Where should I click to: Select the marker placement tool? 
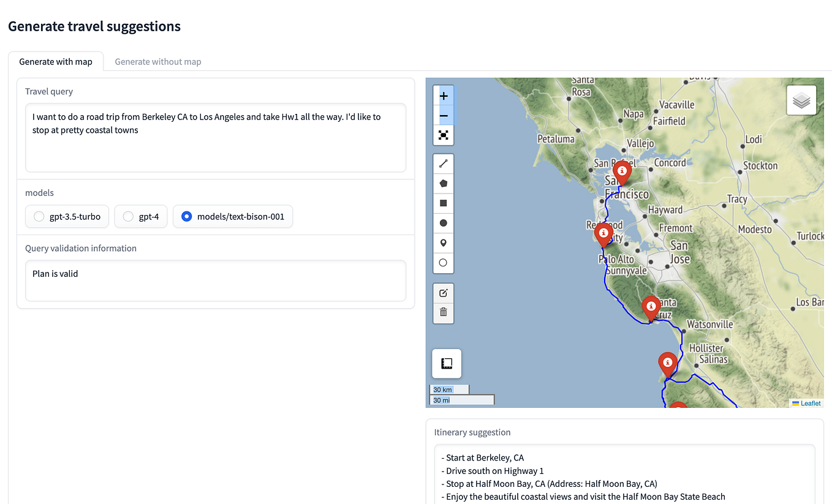click(443, 243)
